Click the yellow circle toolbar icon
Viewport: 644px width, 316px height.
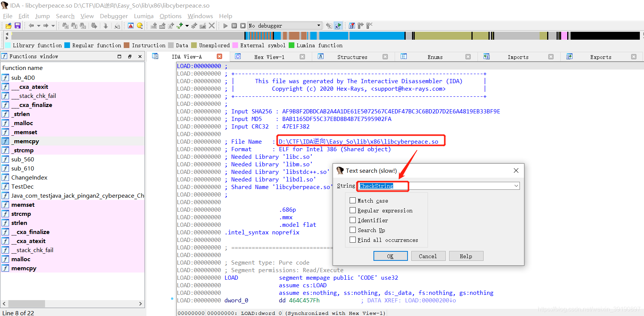click(140, 26)
